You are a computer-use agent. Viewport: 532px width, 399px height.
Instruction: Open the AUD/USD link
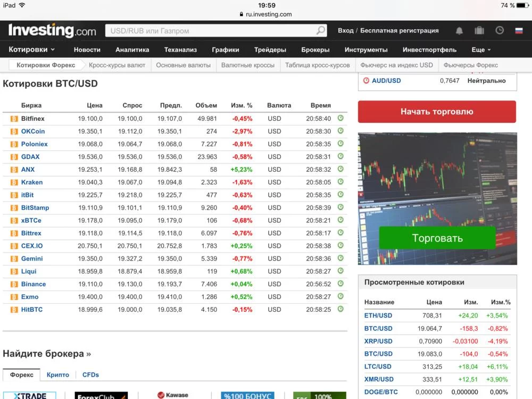[x=386, y=81]
